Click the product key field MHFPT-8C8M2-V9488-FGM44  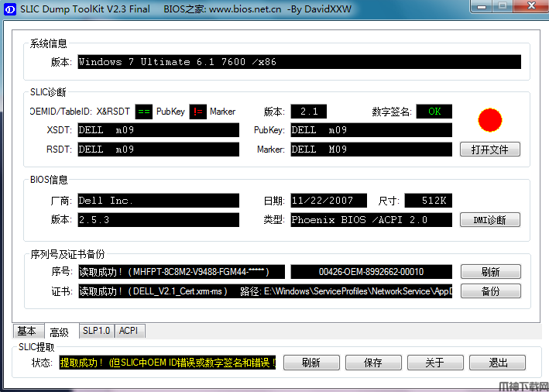coord(181,272)
